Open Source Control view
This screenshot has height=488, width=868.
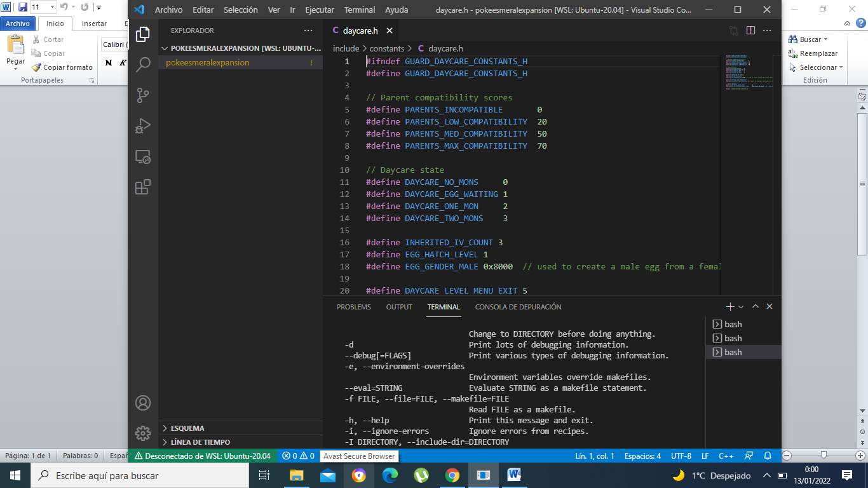click(x=143, y=95)
